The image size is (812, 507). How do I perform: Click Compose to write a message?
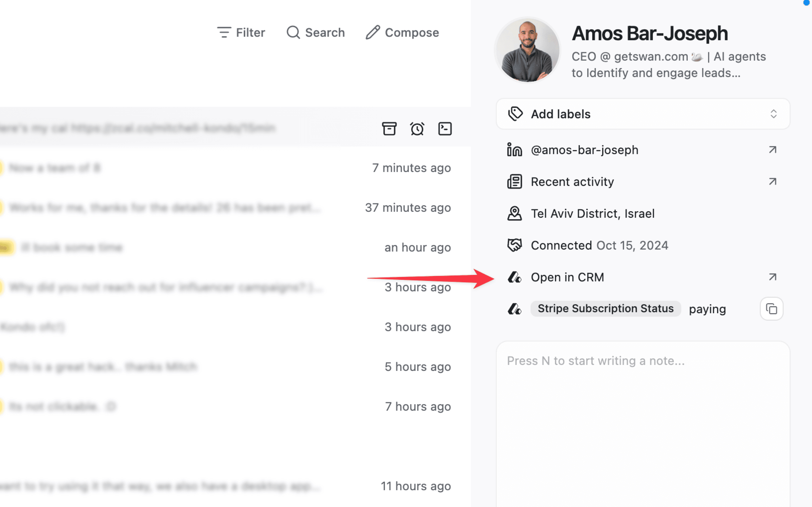[402, 33]
